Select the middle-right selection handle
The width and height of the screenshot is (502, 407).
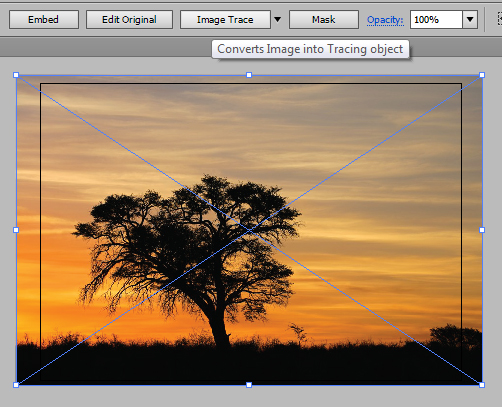[x=482, y=230]
